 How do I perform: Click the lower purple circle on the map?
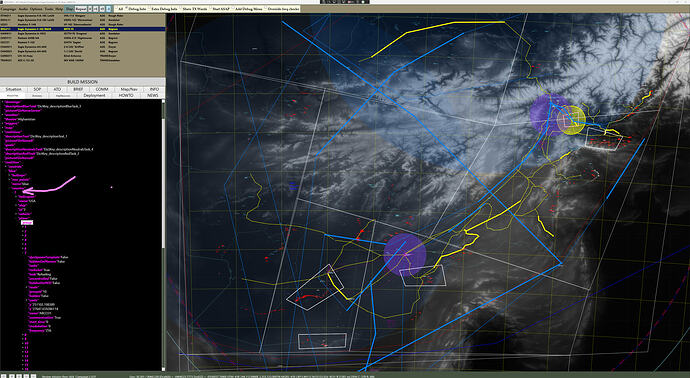click(405, 255)
